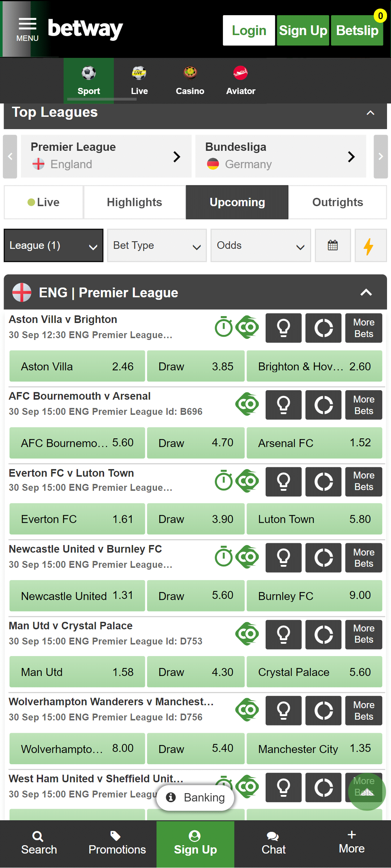Open the League (1) dropdown
The image size is (391, 868).
tap(53, 246)
